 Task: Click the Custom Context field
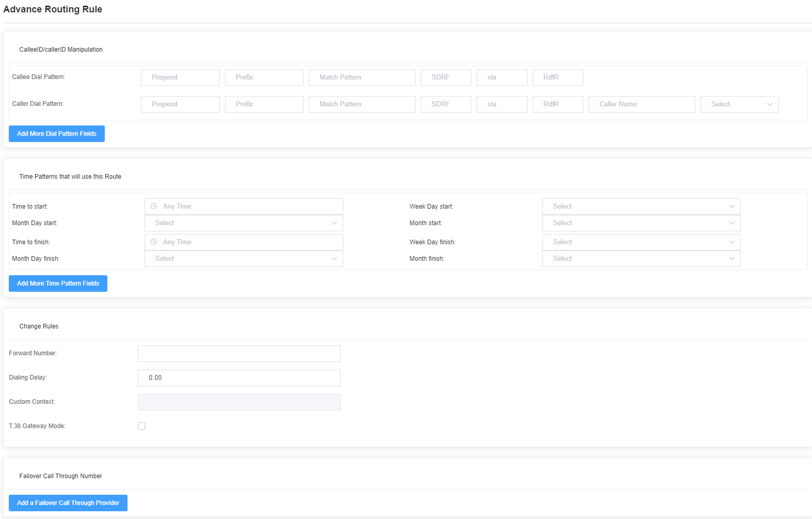[x=239, y=402]
